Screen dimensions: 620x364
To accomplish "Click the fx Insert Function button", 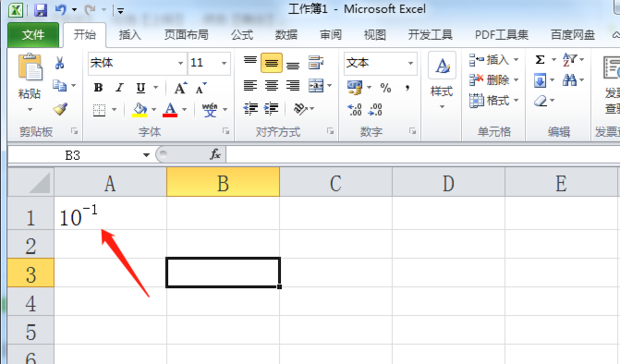I will pos(215,155).
